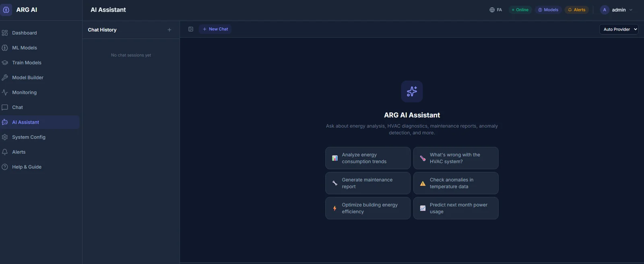Click the ML Models brain icon
644x264 pixels.
tap(5, 48)
